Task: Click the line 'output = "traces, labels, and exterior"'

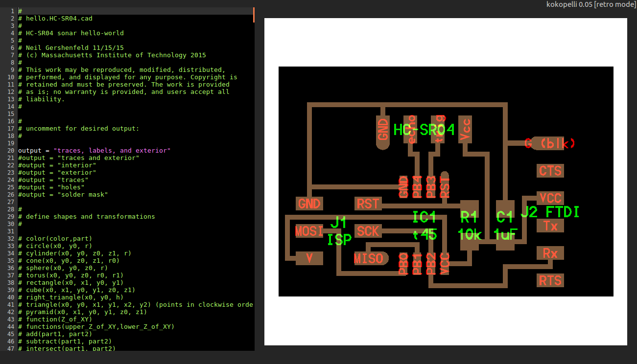Action: pyautogui.click(x=94, y=151)
